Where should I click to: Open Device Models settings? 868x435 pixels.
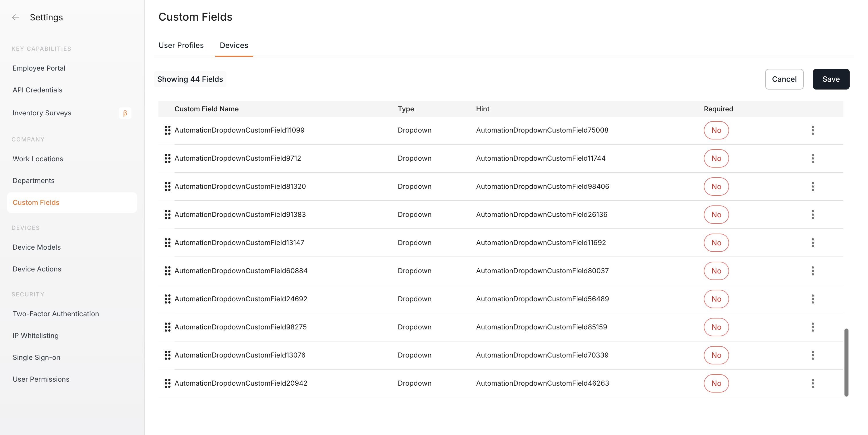click(x=37, y=247)
